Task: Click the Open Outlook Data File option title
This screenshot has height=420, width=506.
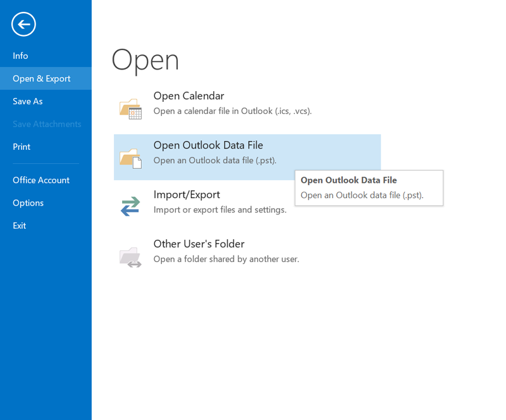Action: 208,145
